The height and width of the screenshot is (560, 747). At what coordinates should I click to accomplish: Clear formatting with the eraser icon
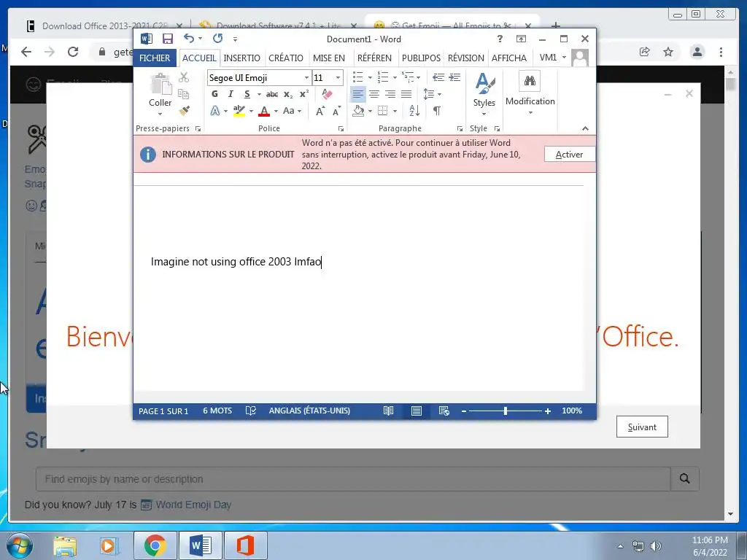(327, 94)
